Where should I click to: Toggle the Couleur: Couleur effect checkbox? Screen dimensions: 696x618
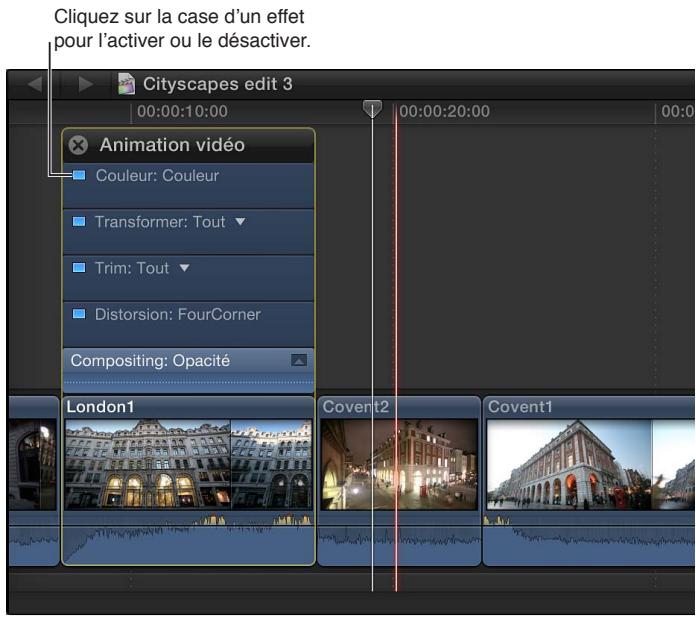[79, 175]
